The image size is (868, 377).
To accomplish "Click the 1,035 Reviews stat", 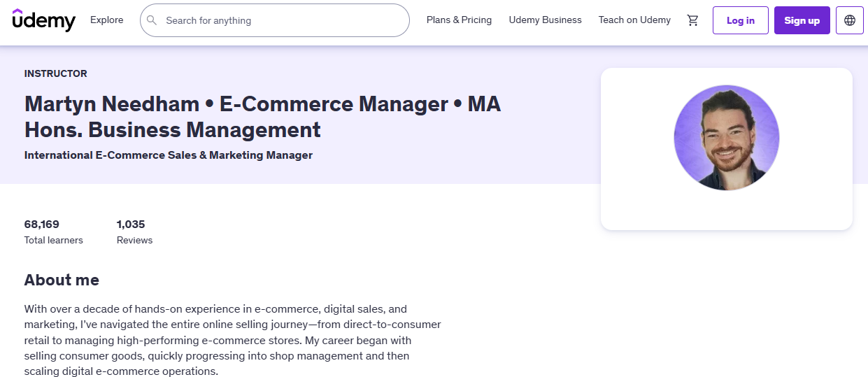I will click(x=134, y=232).
